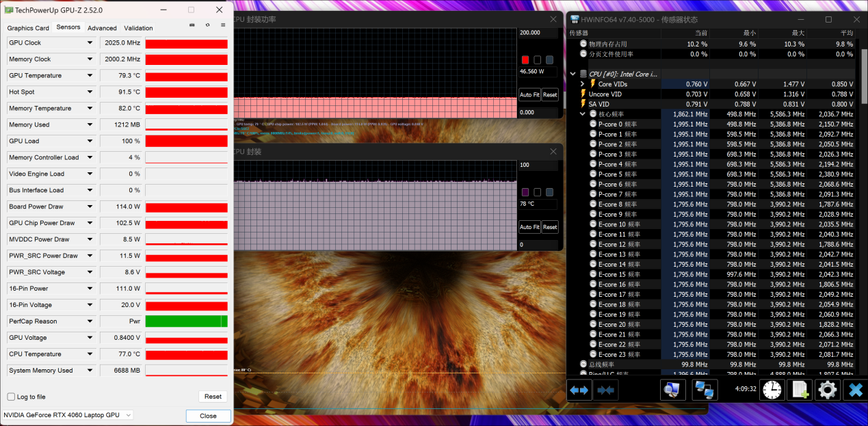The height and width of the screenshot is (426, 868).
Task: Click Auto Fit in CPU package power graph
Action: [x=529, y=95]
